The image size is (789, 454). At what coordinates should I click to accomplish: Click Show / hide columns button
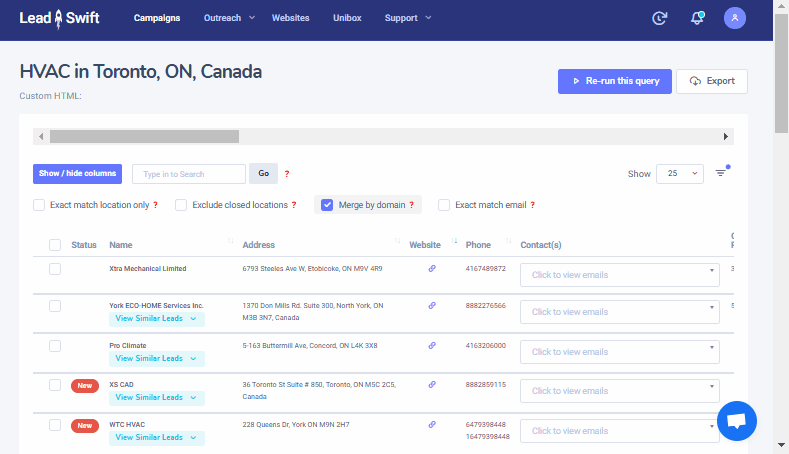click(x=77, y=174)
